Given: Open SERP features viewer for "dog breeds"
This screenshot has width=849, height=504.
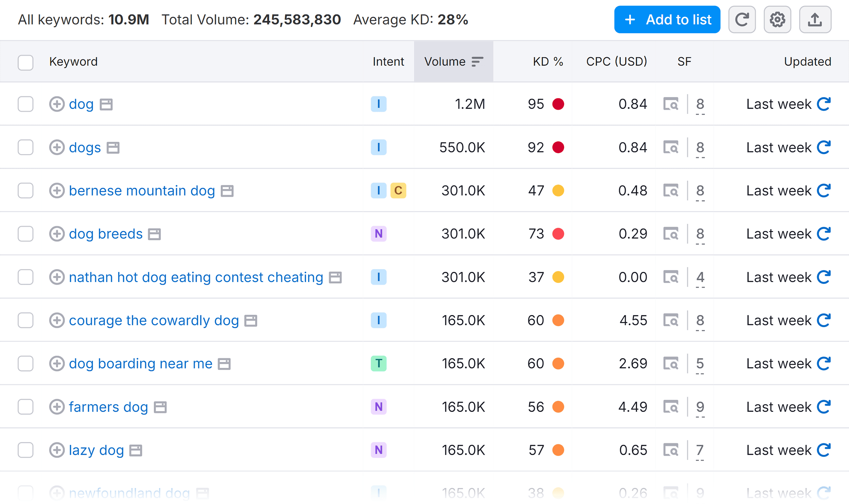Looking at the screenshot, I should pyautogui.click(x=672, y=234).
